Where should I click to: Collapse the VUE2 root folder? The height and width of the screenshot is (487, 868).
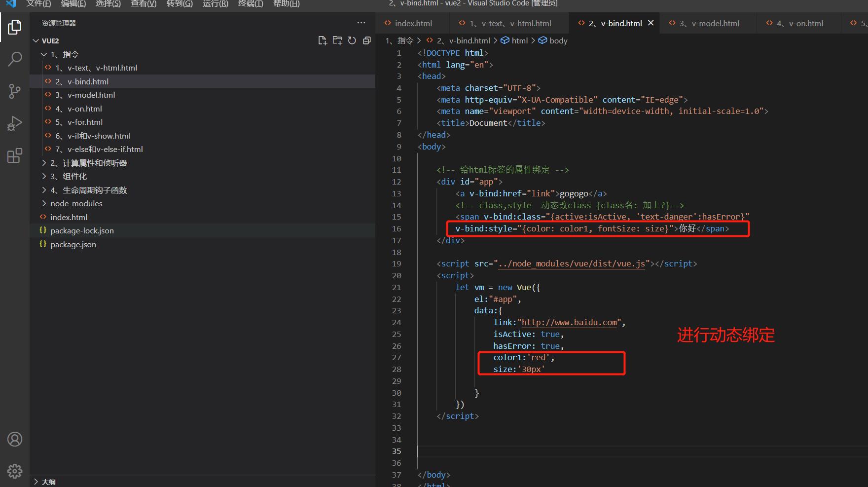coord(202,40)
